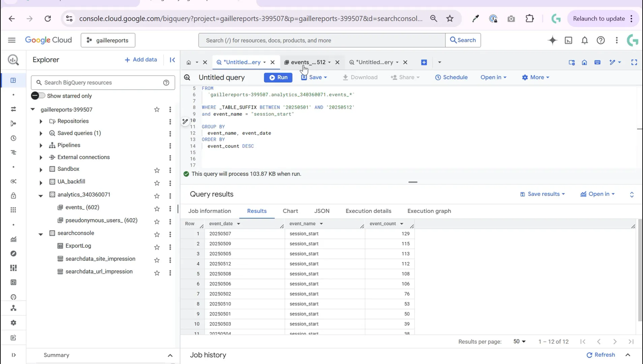Click Relaunch to update button
Screen dimensions: 643x364
pyautogui.click(x=599, y=19)
